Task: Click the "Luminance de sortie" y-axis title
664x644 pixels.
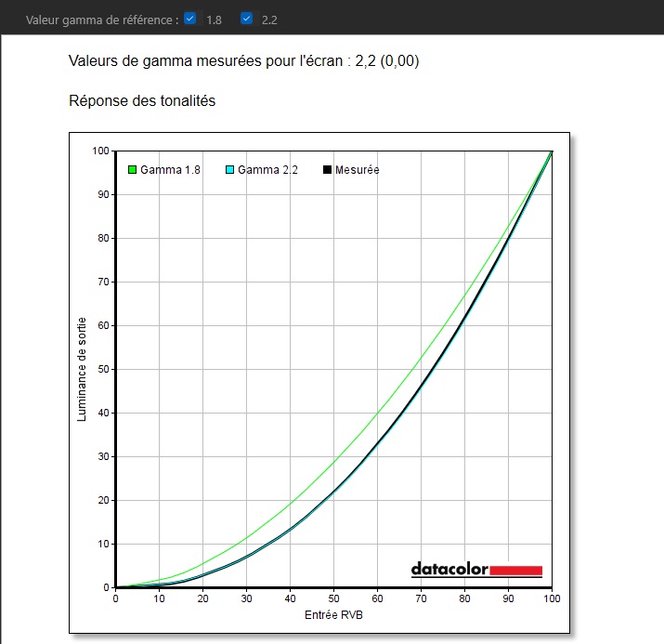Action: coord(82,369)
